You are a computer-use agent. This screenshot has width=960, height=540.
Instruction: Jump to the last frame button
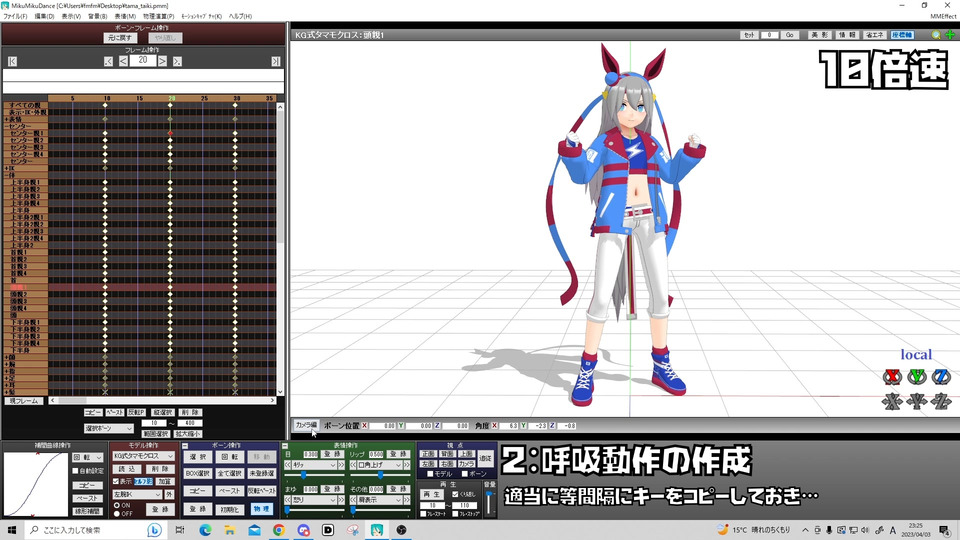(x=276, y=61)
